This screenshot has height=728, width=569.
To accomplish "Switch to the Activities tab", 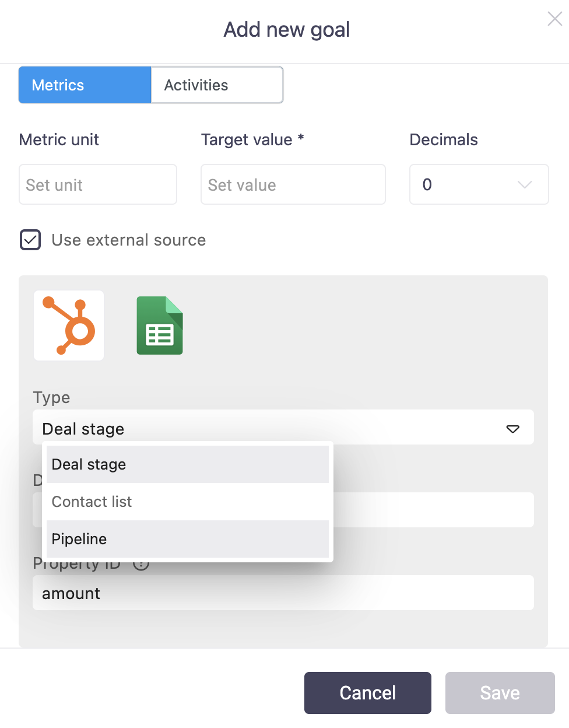I will click(217, 85).
